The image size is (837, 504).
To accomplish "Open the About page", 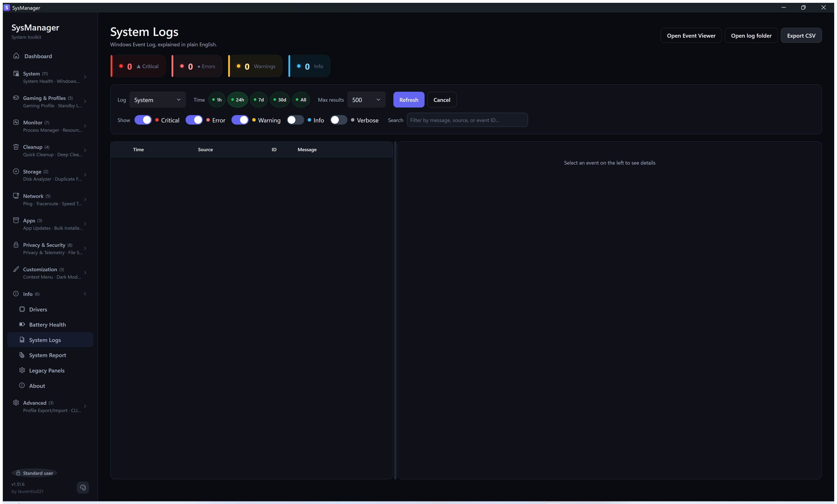I will tap(50, 385).
